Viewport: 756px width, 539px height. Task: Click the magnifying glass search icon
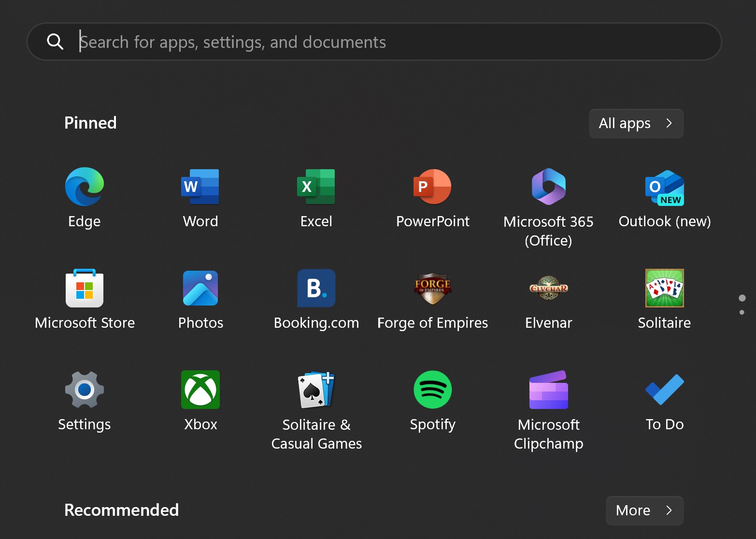coord(55,42)
